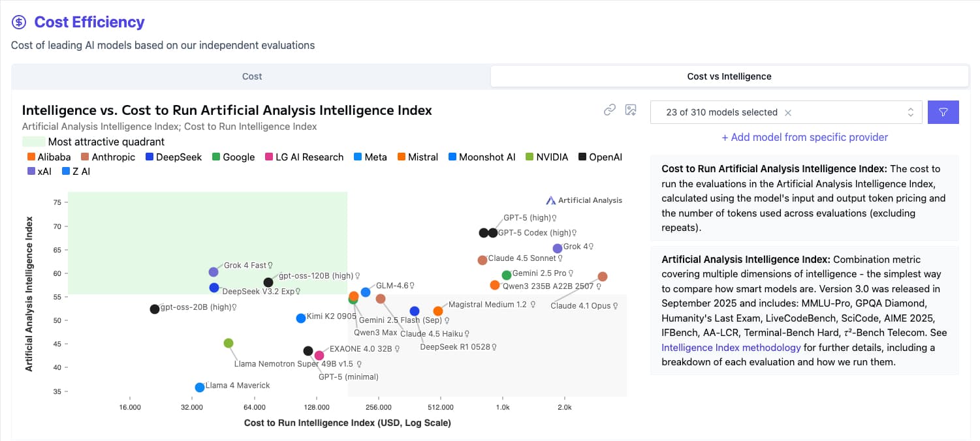
Task: Click the Cost Efficiency heading link
Action: coord(89,22)
